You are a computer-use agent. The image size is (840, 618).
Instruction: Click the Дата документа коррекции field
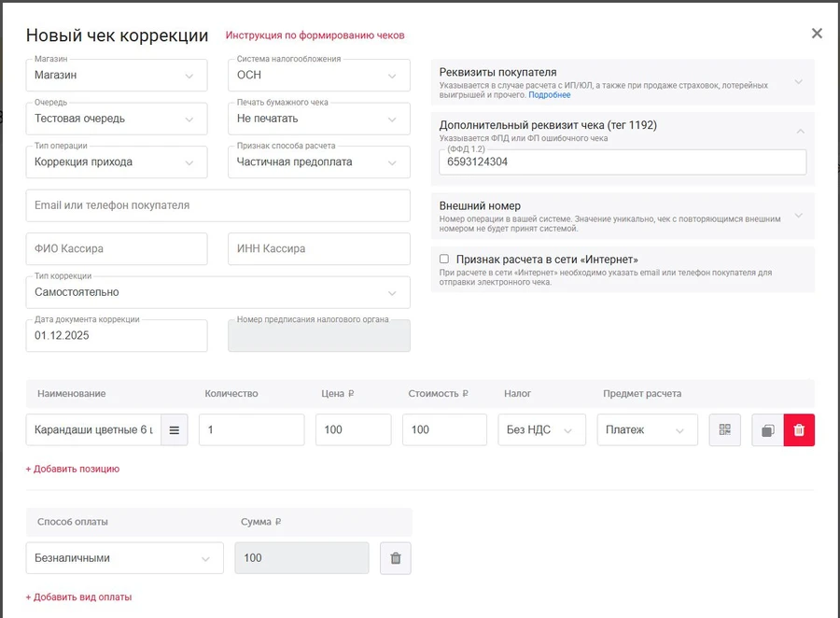point(116,336)
